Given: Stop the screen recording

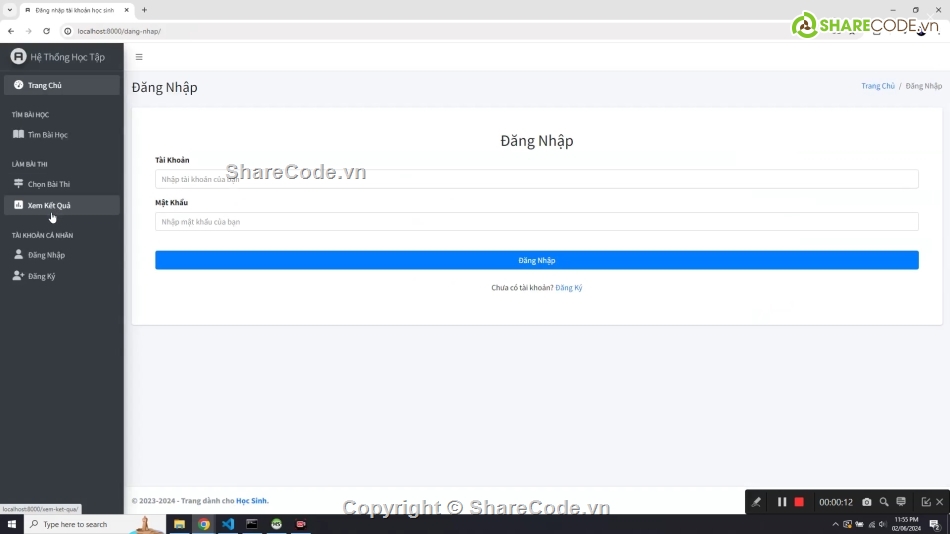Looking at the screenshot, I should [x=799, y=502].
